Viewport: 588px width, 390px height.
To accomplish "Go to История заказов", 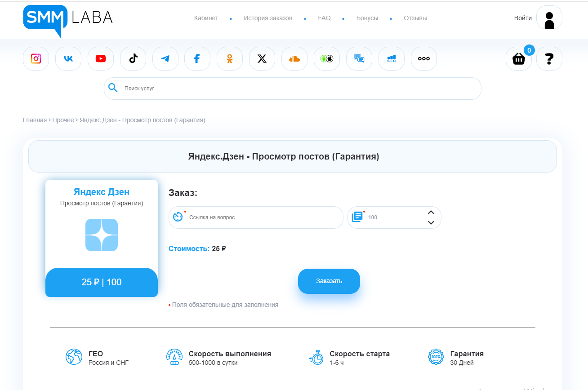I will pyautogui.click(x=268, y=18).
